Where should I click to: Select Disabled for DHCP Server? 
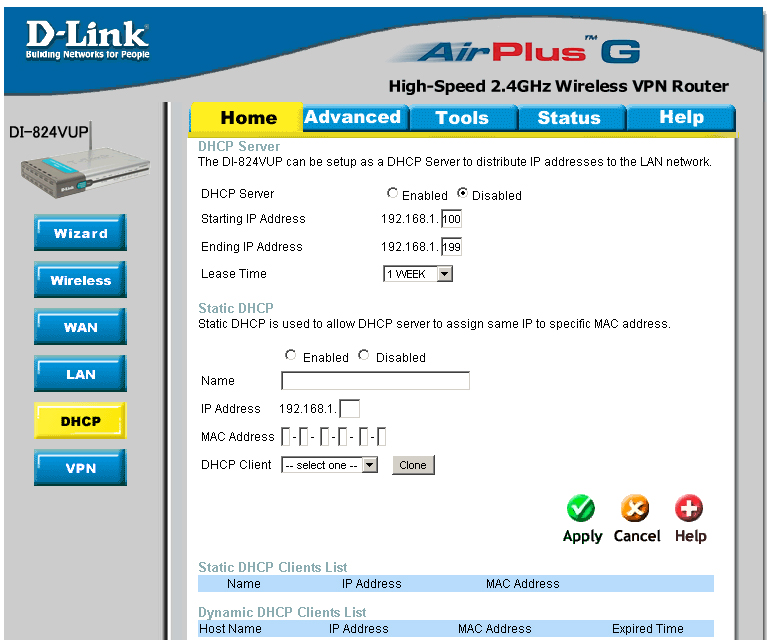pos(463,194)
